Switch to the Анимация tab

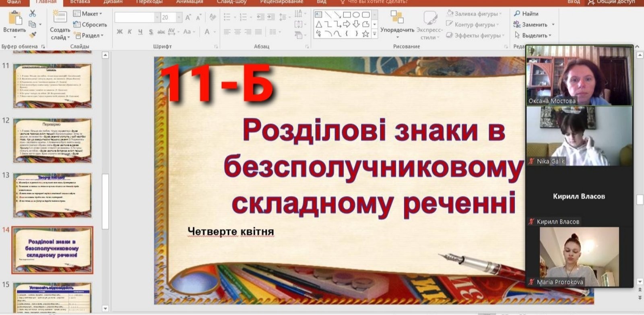pos(190,2)
